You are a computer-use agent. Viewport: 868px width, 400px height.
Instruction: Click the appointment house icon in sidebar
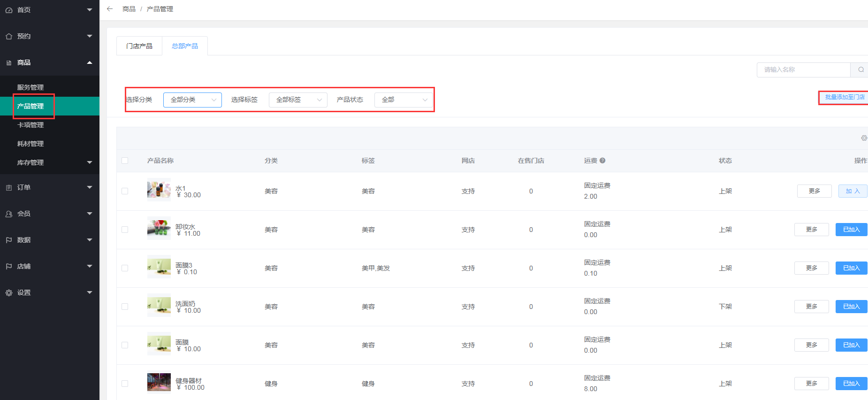pyautogui.click(x=8, y=36)
